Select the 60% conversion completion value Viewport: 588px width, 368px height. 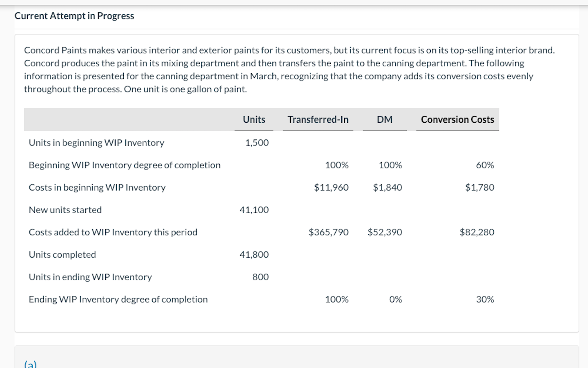tap(485, 165)
